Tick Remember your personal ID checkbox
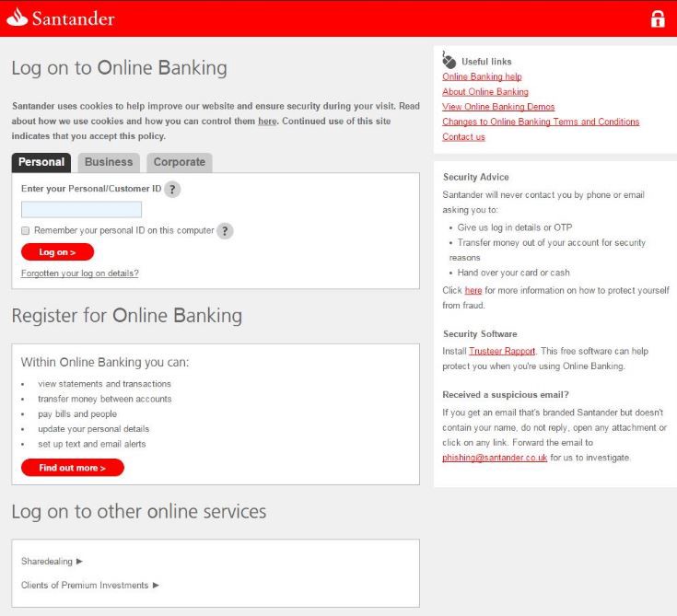 point(26,230)
